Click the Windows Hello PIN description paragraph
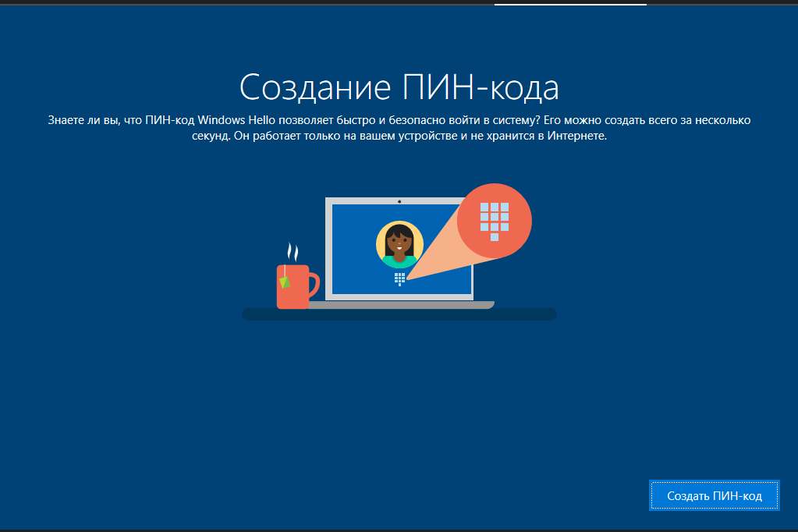The height and width of the screenshot is (532, 798). (x=399, y=128)
